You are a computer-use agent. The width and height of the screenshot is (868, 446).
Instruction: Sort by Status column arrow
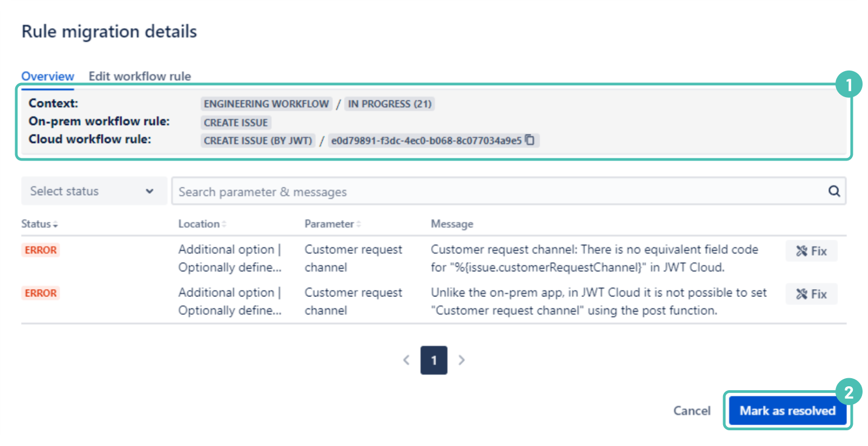[x=55, y=225]
